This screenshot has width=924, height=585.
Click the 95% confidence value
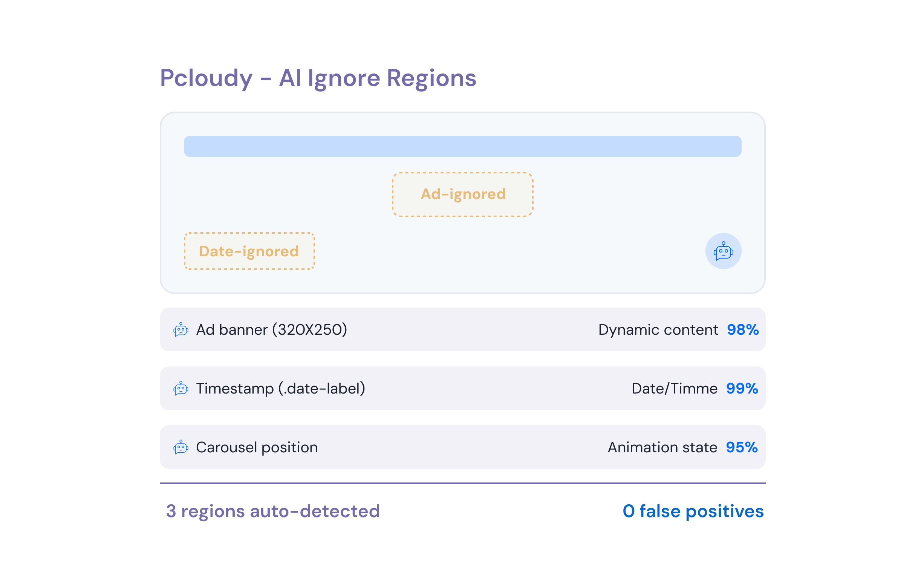[741, 447]
